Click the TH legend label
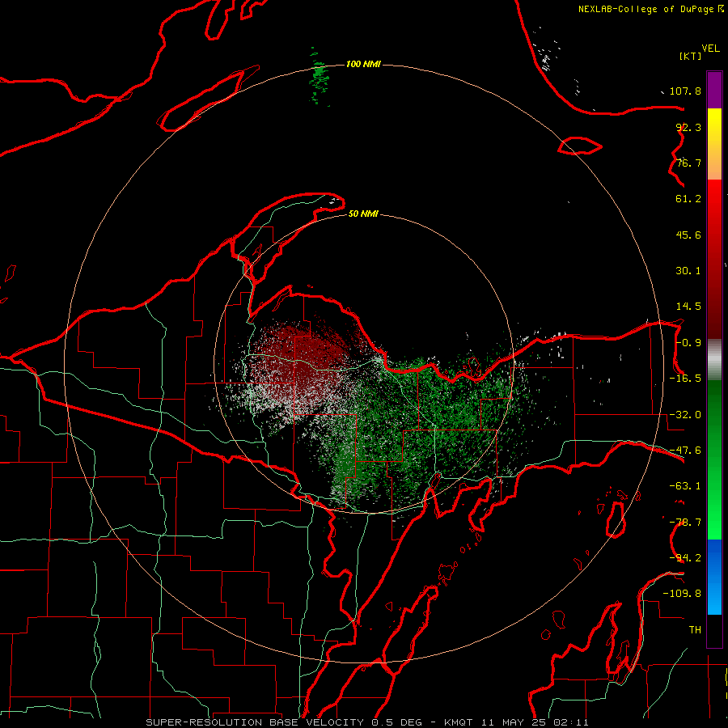 (695, 629)
